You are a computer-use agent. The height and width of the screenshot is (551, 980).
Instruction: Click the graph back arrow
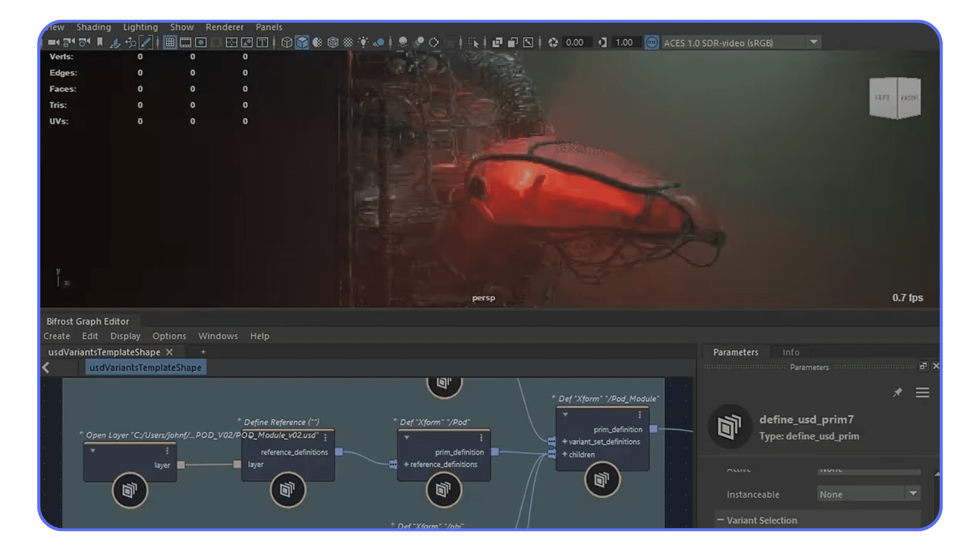pos(46,367)
